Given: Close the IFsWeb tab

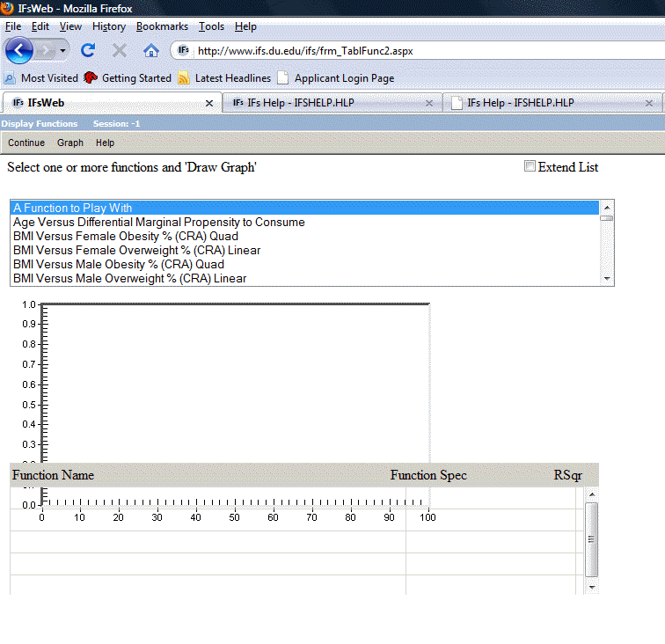Looking at the screenshot, I should (x=208, y=103).
